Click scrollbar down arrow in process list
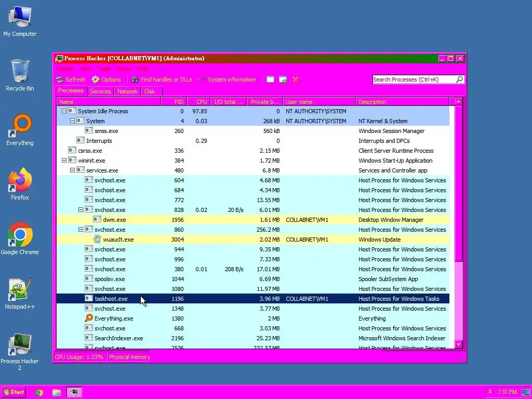Viewport: 532px width, 399px height. (x=458, y=344)
